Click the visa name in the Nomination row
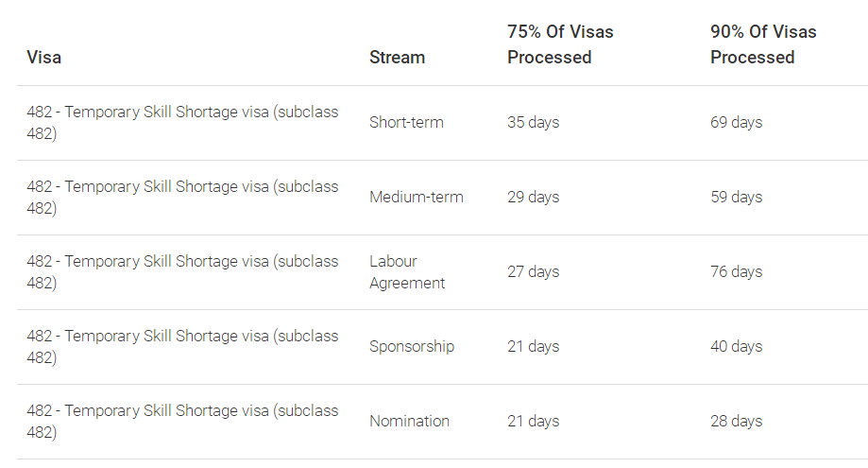 click(182, 422)
